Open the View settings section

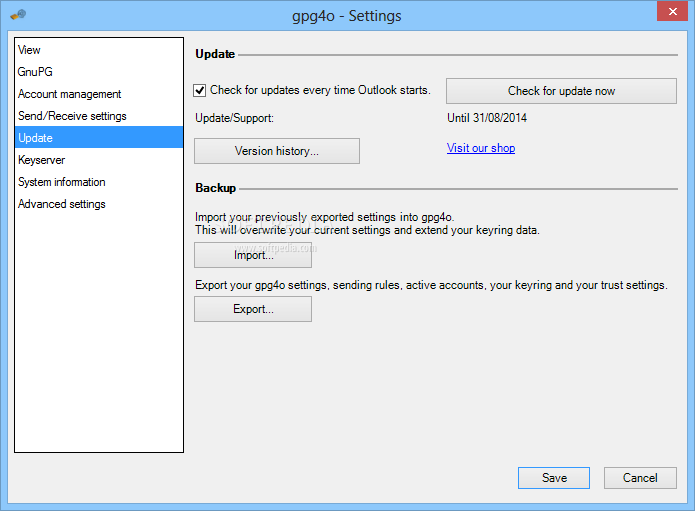coord(99,50)
